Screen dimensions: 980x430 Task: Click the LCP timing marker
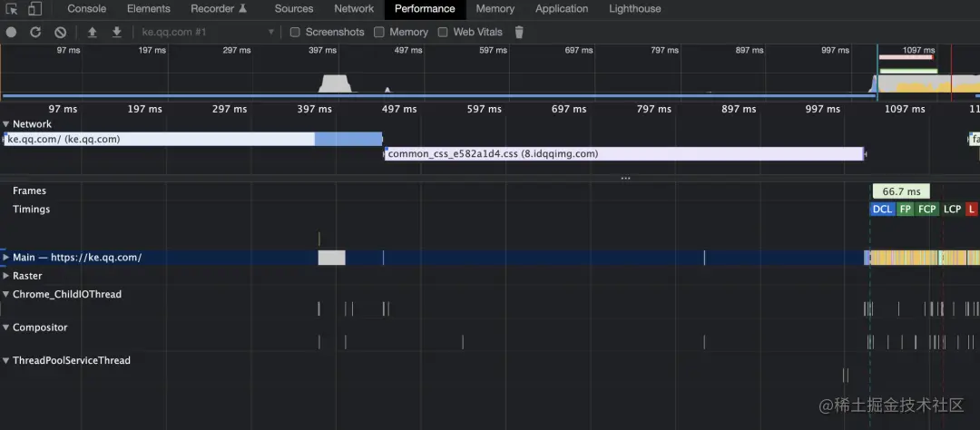(x=952, y=210)
